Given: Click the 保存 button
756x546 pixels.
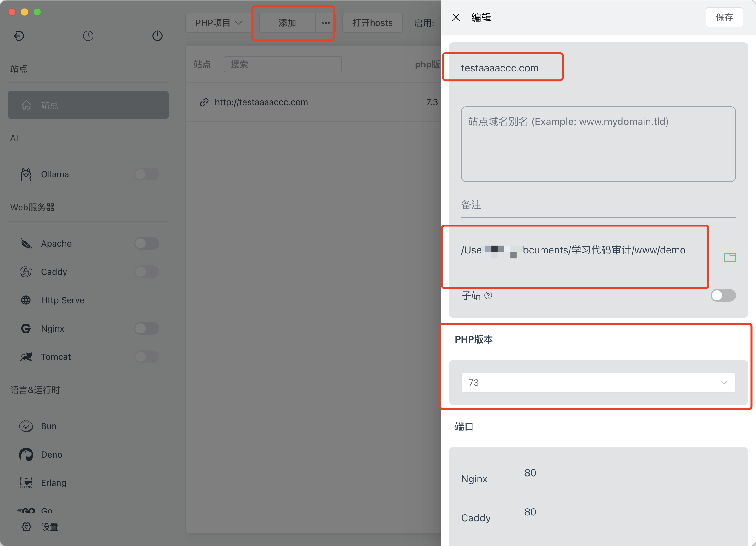Looking at the screenshot, I should tap(724, 17).
